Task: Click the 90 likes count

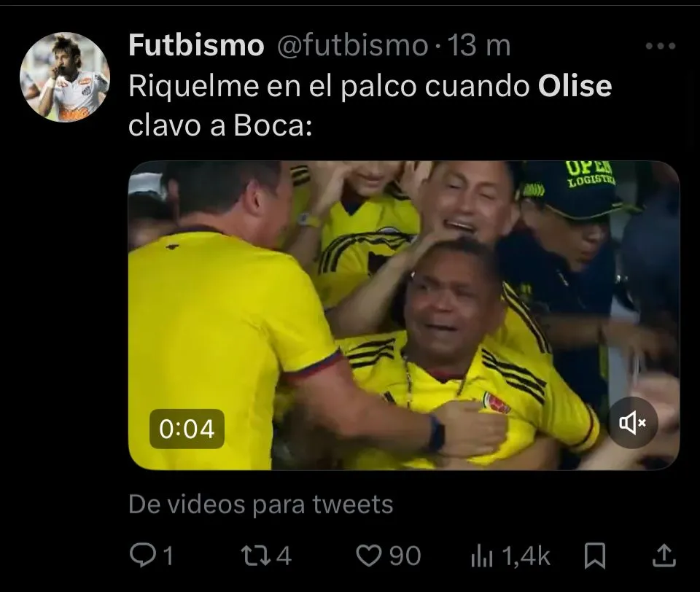Action: [x=405, y=556]
